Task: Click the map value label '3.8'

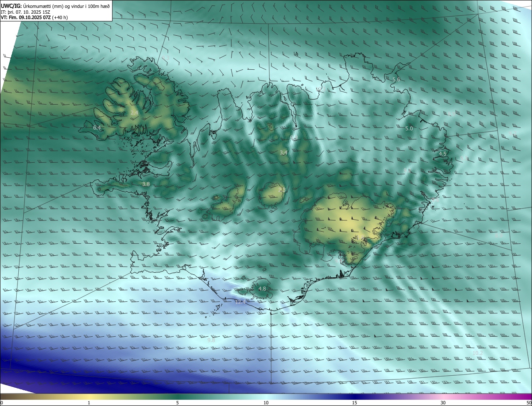Action: pyautogui.click(x=146, y=184)
